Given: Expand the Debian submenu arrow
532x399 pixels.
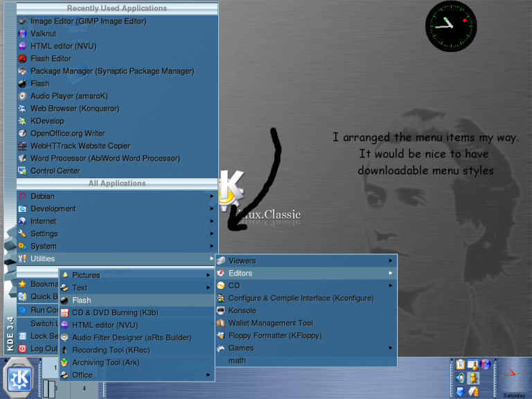Looking at the screenshot, I should tap(212, 196).
